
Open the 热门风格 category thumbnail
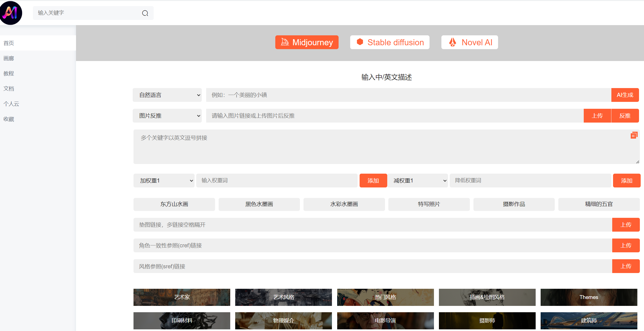386,297
